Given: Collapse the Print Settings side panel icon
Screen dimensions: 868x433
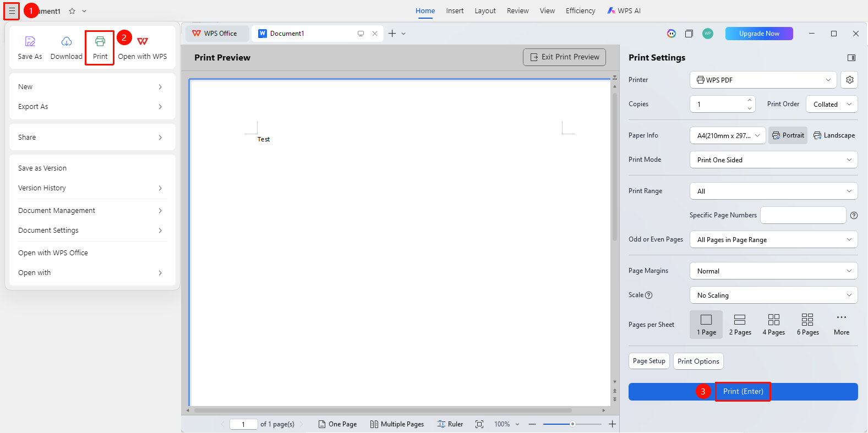Looking at the screenshot, I should (851, 58).
